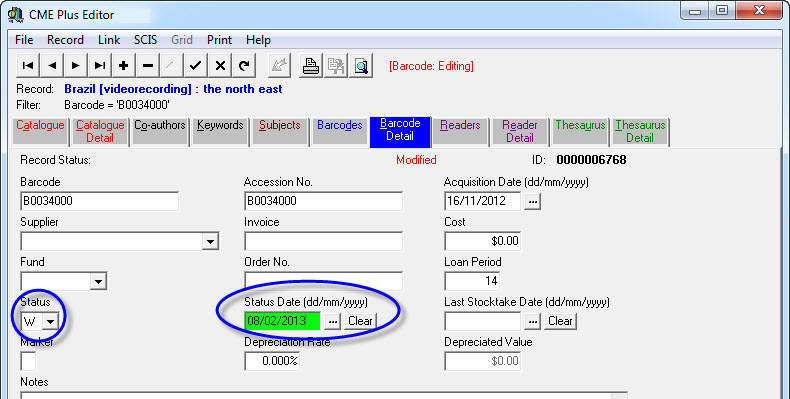Post edit with the checkmark icon
This screenshot has height=399, width=790.
click(195, 65)
